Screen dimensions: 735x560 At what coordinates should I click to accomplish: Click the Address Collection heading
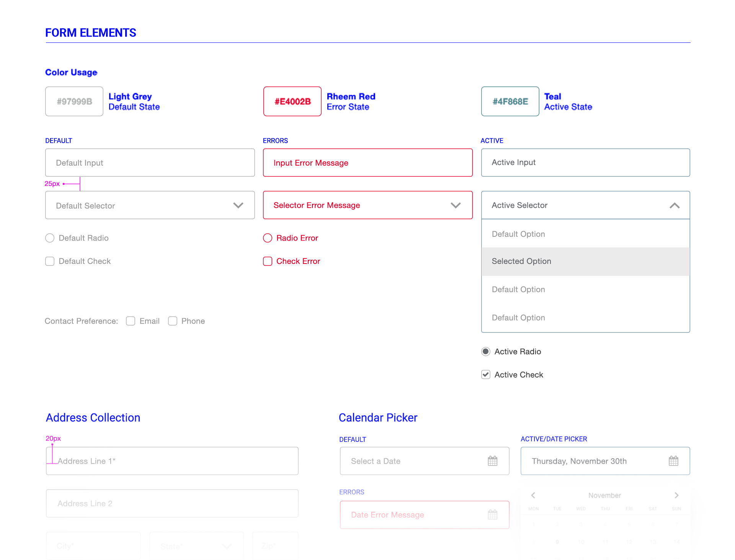click(93, 417)
